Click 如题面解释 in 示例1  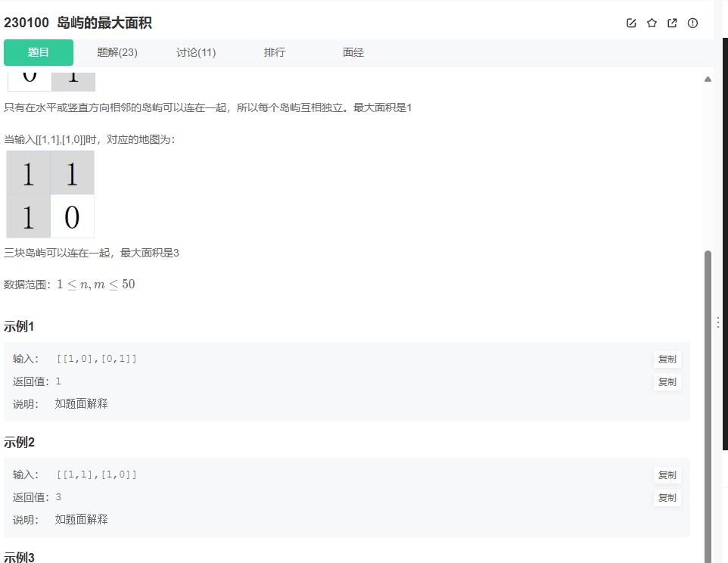(x=81, y=404)
